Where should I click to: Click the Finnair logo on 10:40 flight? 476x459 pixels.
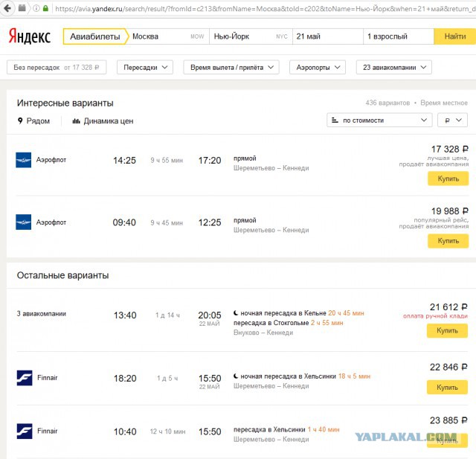pos(25,431)
